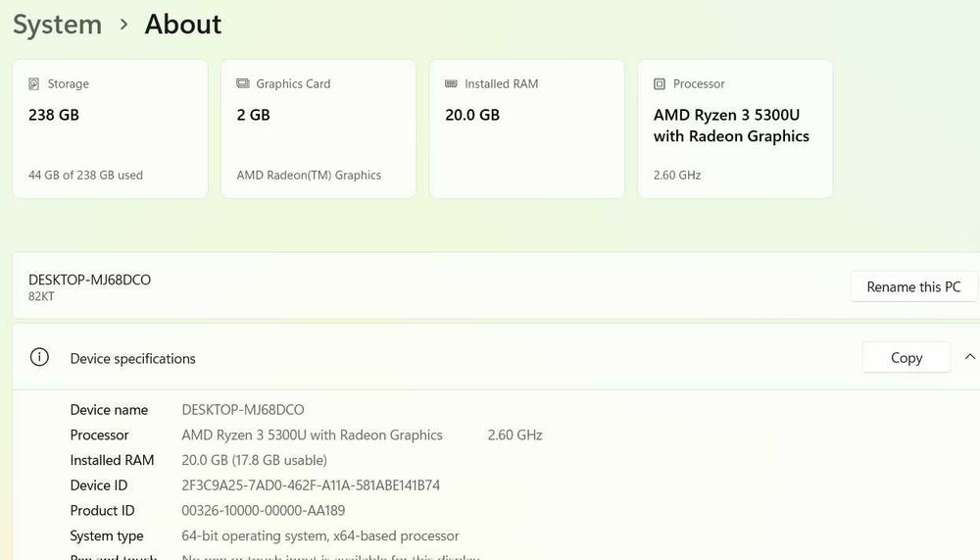
Task: Click the Device specifications info icon
Action: click(39, 357)
